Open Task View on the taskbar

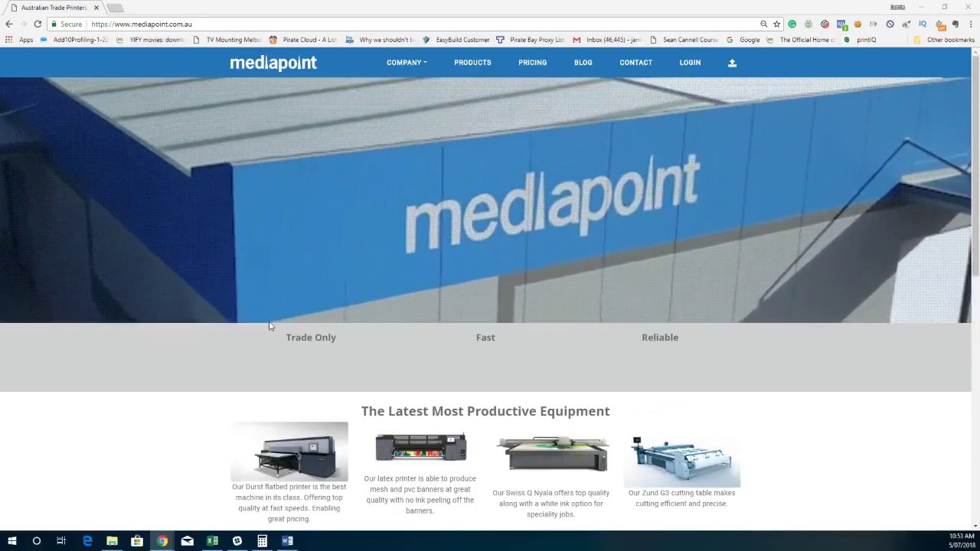click(61, 541)
